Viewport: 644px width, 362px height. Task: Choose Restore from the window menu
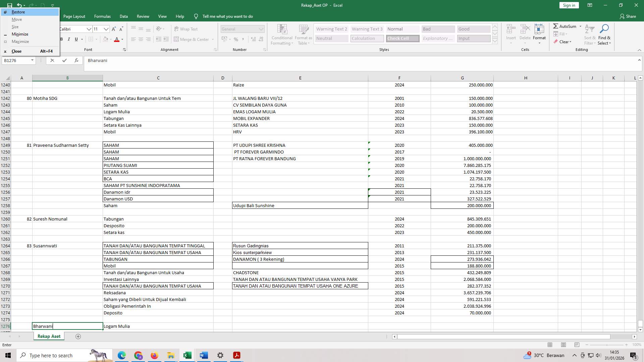pyautogui.click(x=18, y=12)
